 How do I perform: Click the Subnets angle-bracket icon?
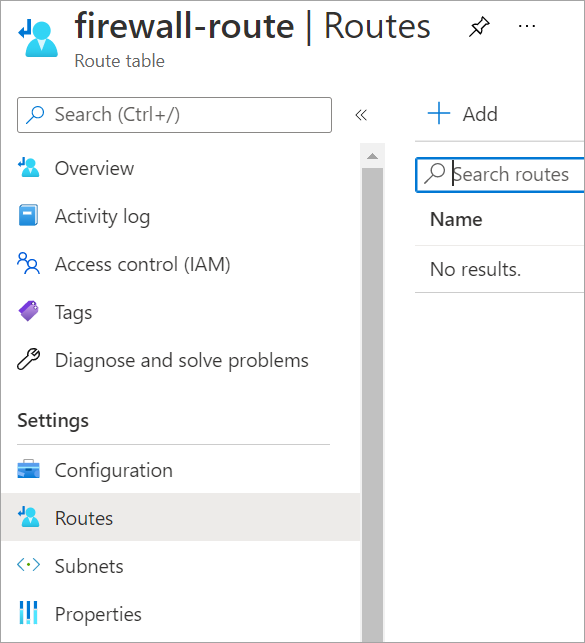pyautogui.click(x=28, y=565)
